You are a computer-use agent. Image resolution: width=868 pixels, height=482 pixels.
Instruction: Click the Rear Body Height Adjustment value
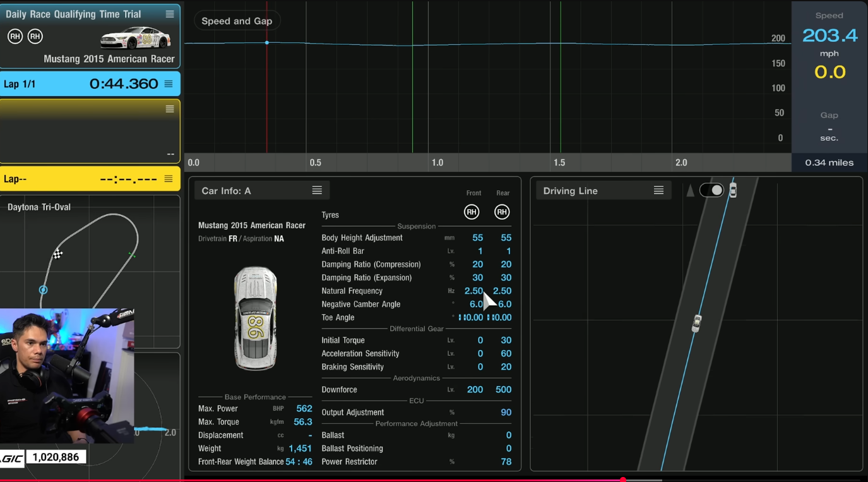[506, 238]
